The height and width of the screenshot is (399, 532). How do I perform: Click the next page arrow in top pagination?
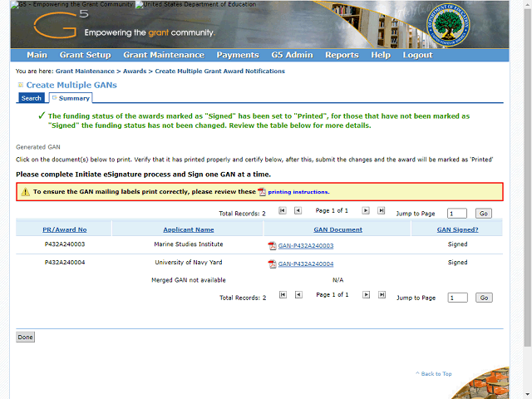(366, 211)
